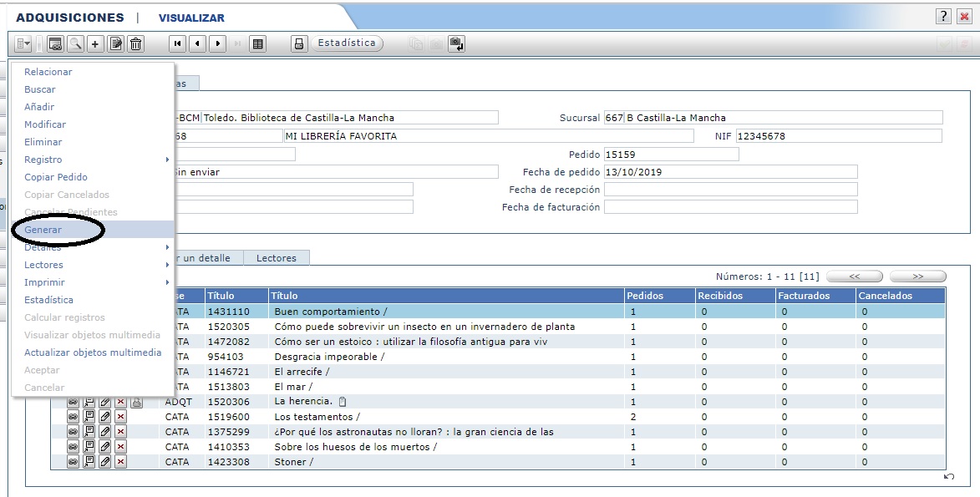Image resolution: width=980 pixels, height=497 pixels.
Task: Expand the Imprimir submenu
Action: click(92, 282)
